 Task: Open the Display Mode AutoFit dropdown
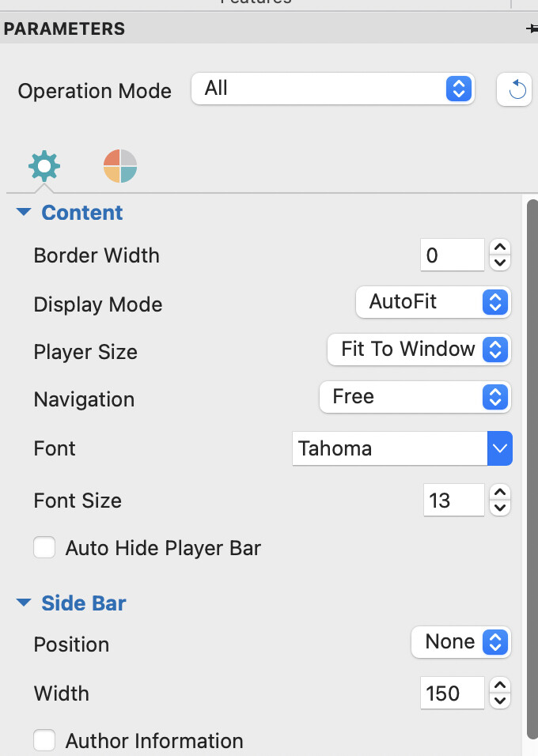coord(434,302)
